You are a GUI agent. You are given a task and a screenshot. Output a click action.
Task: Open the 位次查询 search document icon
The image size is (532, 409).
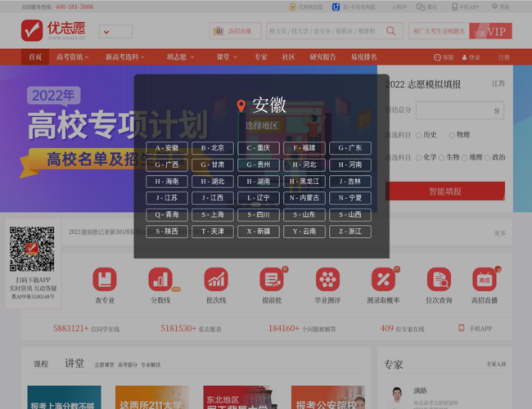point(439,279)
